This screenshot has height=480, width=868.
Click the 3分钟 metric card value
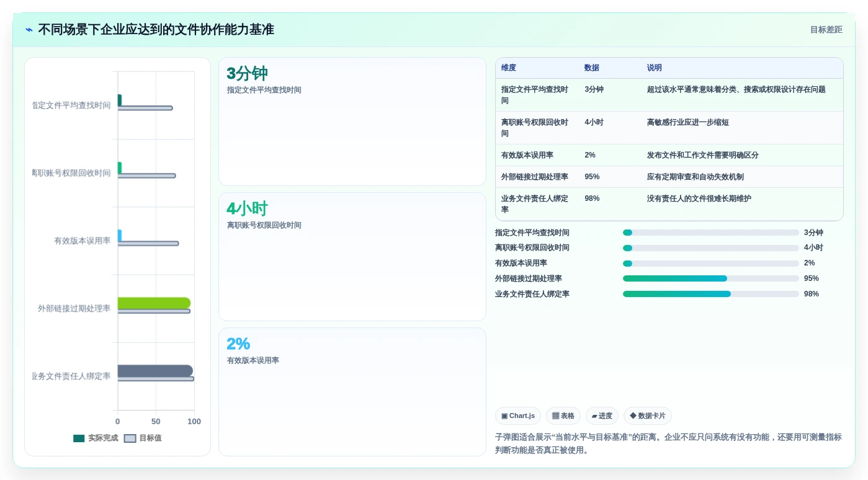pos(247,74)
